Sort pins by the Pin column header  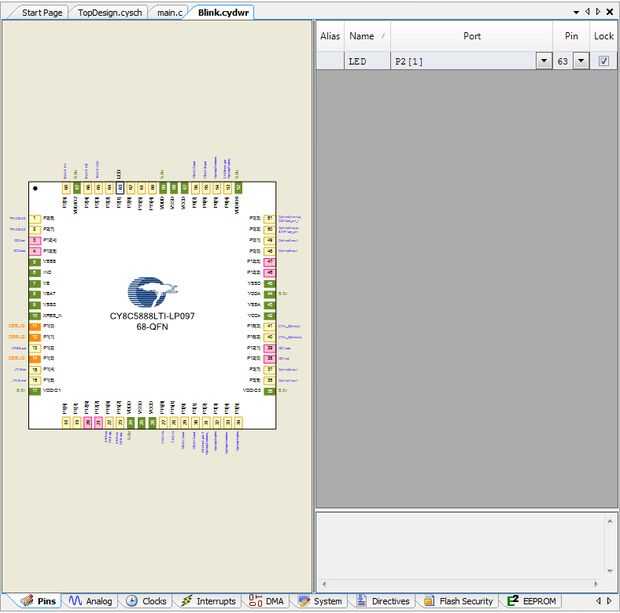[571, 36]
